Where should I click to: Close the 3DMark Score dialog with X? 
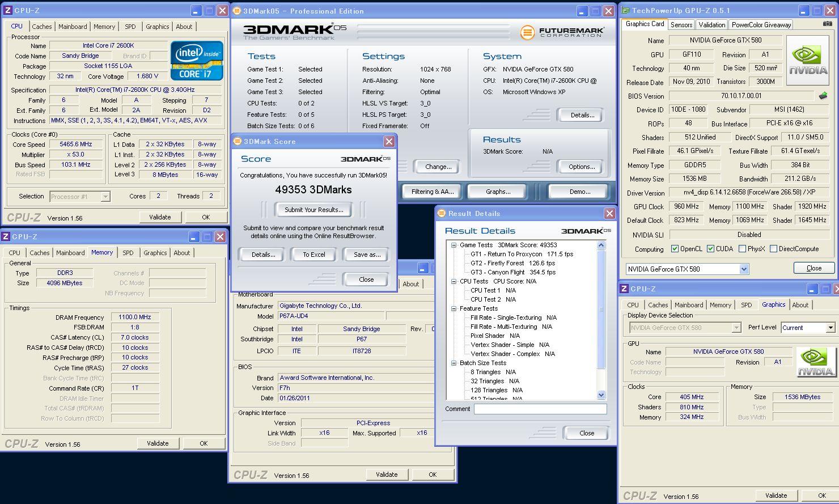point(389,141)
